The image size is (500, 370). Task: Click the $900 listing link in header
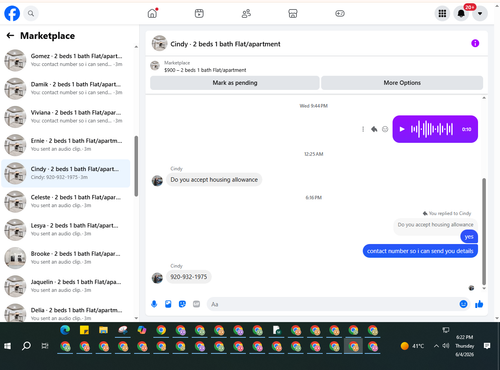pos(205,70)
